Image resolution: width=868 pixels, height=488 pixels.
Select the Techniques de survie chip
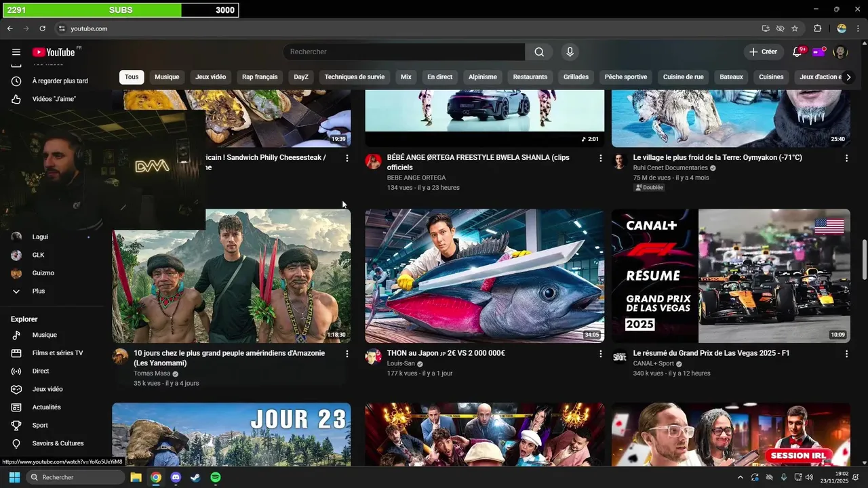pyautogui.click(x=355, y=77)
